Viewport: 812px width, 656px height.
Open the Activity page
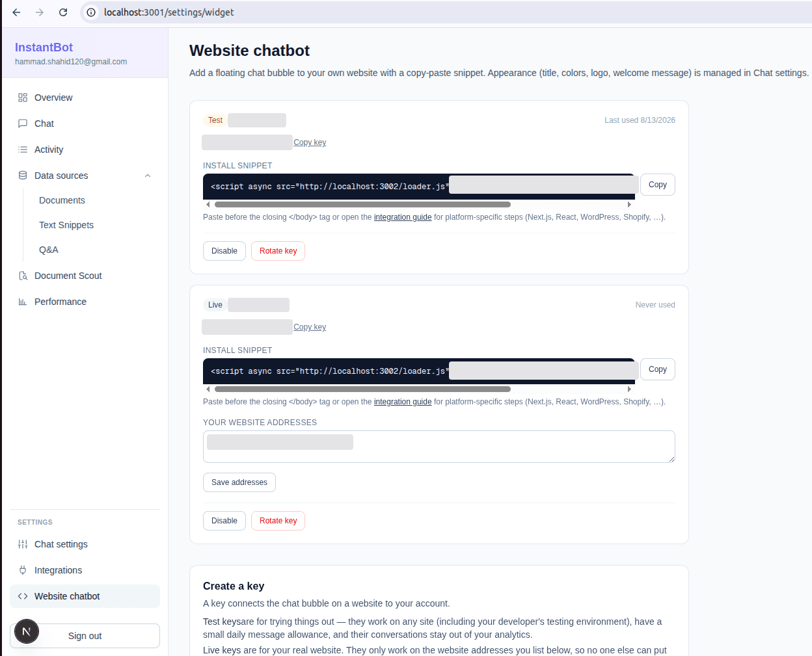pos(85,150)
